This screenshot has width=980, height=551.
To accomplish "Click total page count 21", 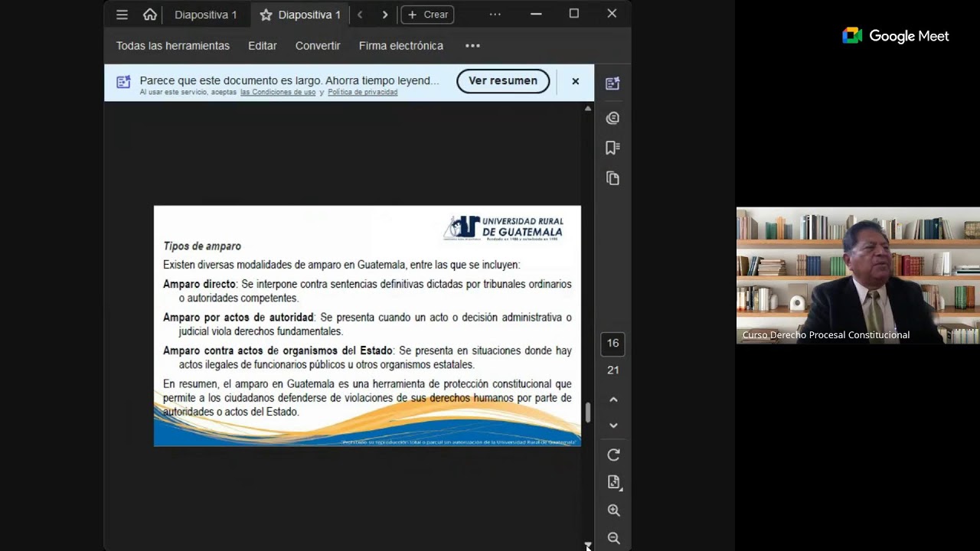I will point(613,370).
